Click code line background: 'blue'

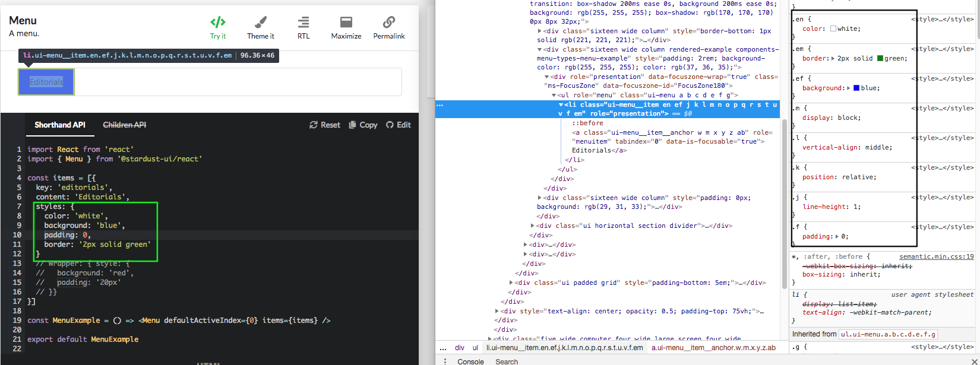click(84, 225)
